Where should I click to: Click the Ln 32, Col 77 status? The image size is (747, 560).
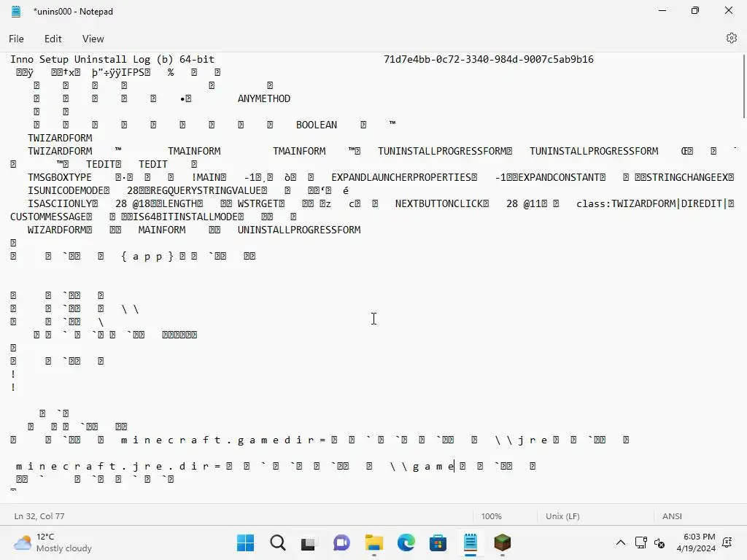pyautogui.click(x=39, y=516)
